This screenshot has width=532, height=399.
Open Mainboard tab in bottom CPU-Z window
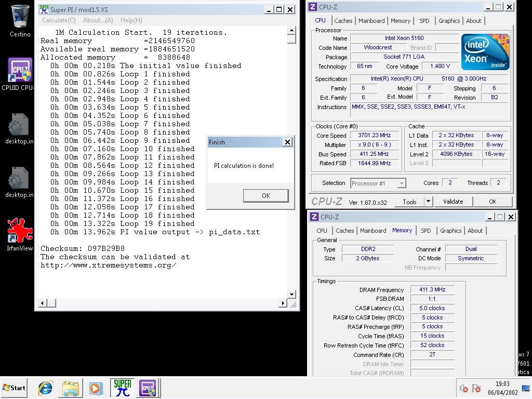point(373,231)
